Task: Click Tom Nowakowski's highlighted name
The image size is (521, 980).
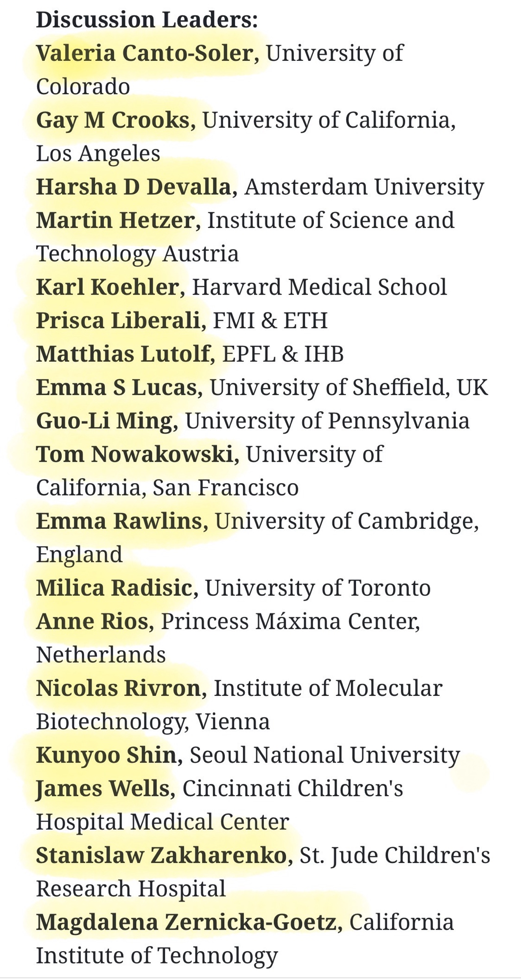Action: pos(135,454)
